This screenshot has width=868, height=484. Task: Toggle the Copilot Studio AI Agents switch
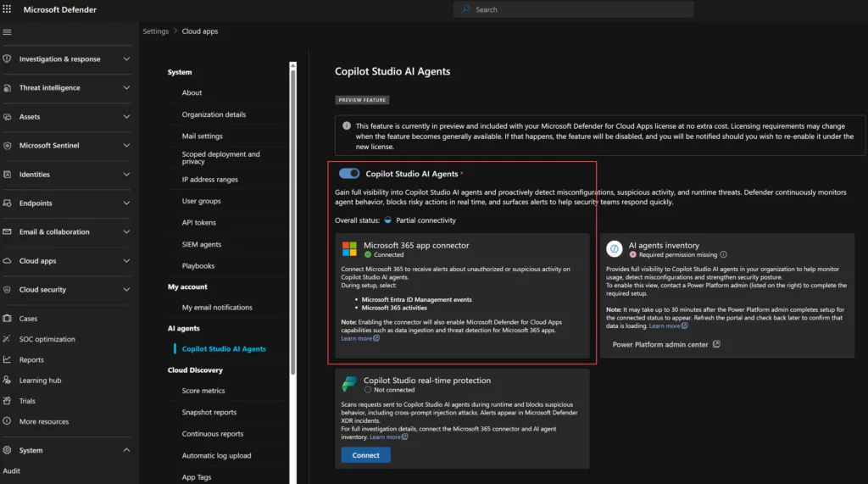tap(348, 173)
